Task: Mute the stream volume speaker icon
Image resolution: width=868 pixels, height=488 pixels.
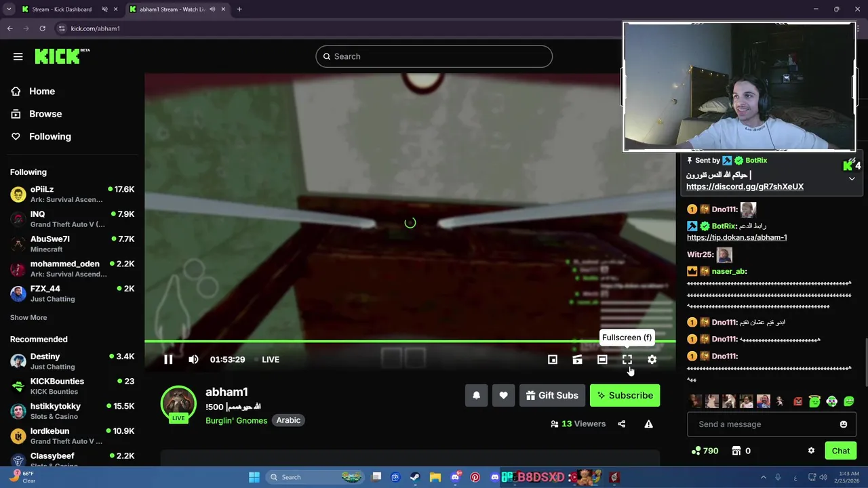Action: tap(193, 359)
